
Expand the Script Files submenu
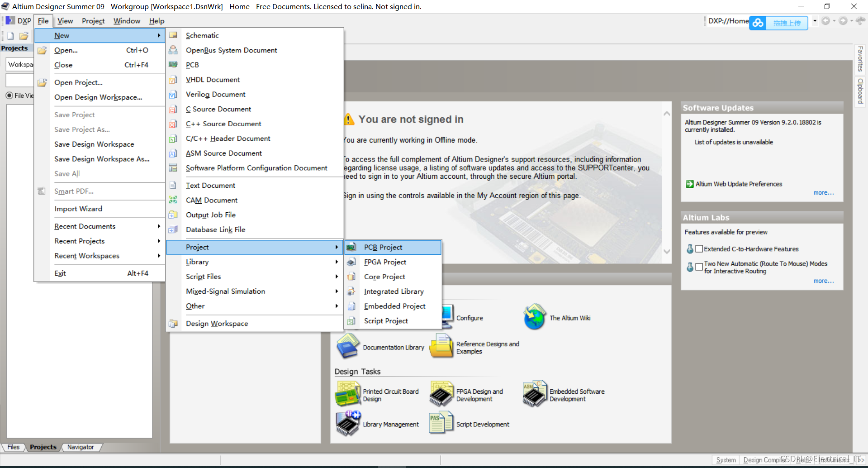254,277
